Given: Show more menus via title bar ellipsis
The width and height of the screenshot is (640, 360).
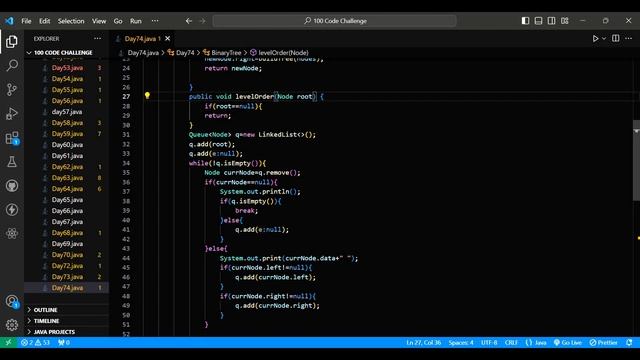Looking at the screenshot, I should click(155, 21).
